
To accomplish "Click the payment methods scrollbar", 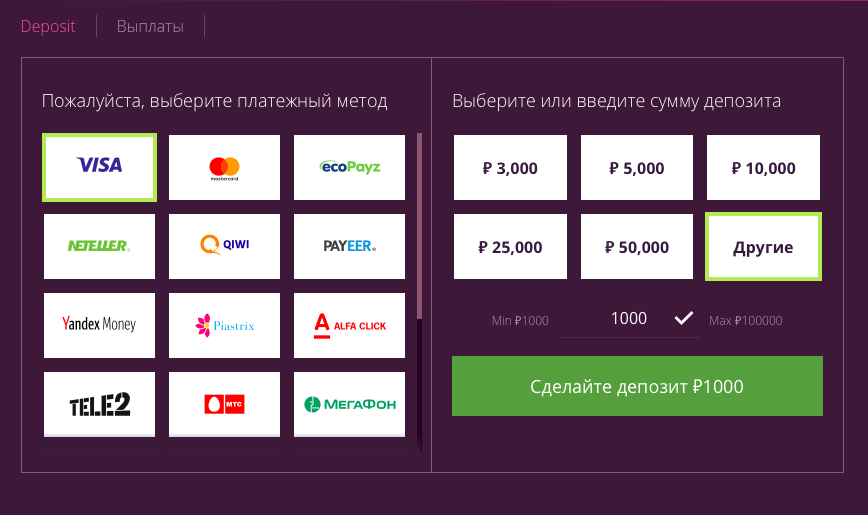I will [420, 225].
